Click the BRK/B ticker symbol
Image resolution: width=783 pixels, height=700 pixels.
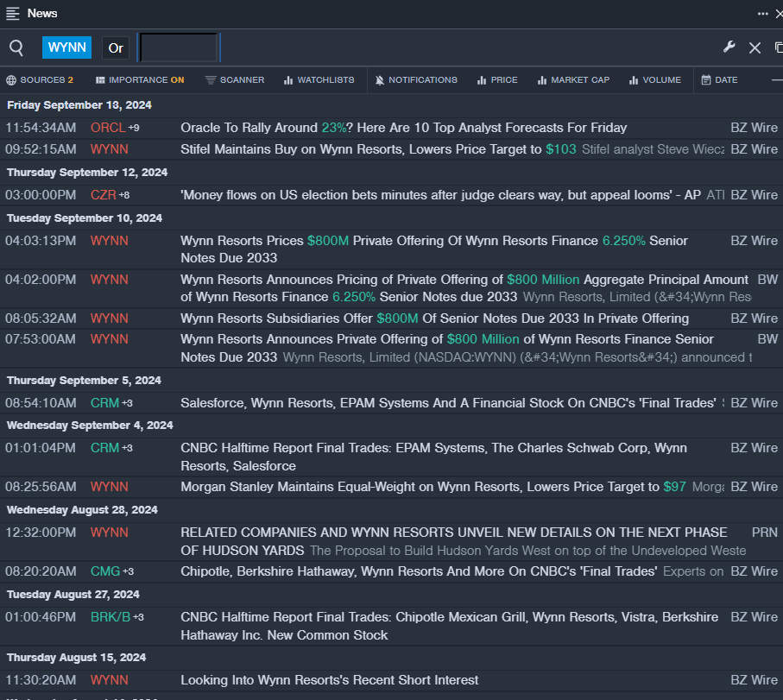pyautogui.click(x=111, y=617)
